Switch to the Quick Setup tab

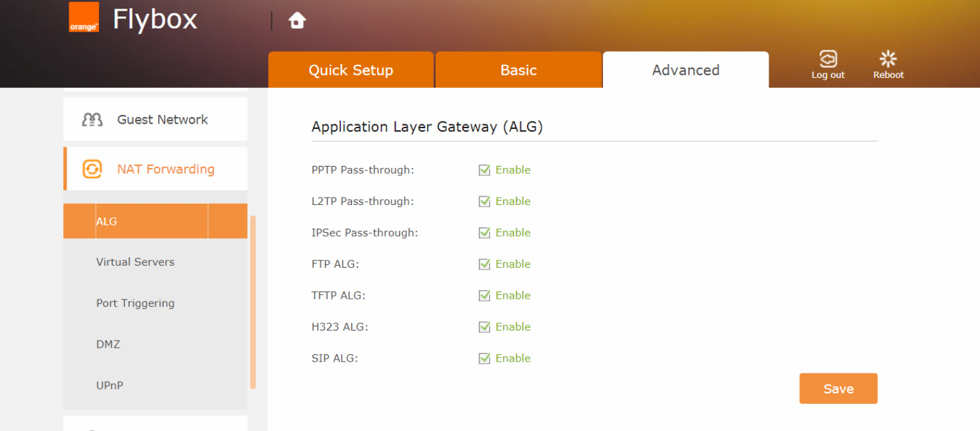351,70
